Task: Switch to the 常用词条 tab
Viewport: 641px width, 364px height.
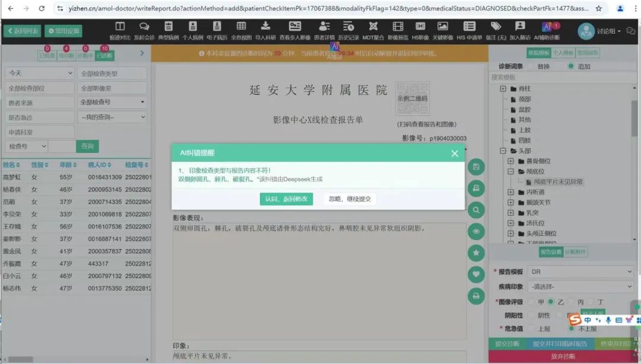Action: [588, 53]
